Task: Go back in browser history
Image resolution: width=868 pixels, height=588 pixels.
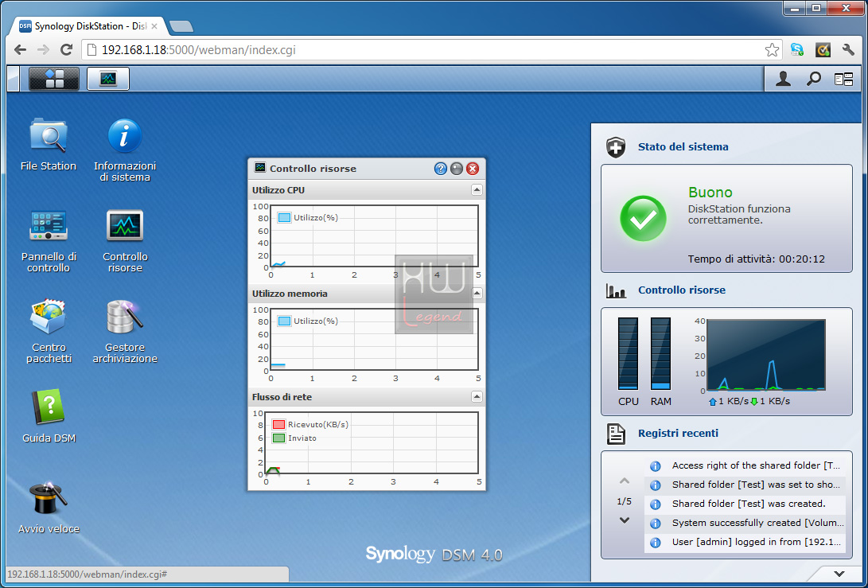Action: [x=21, y=50]
